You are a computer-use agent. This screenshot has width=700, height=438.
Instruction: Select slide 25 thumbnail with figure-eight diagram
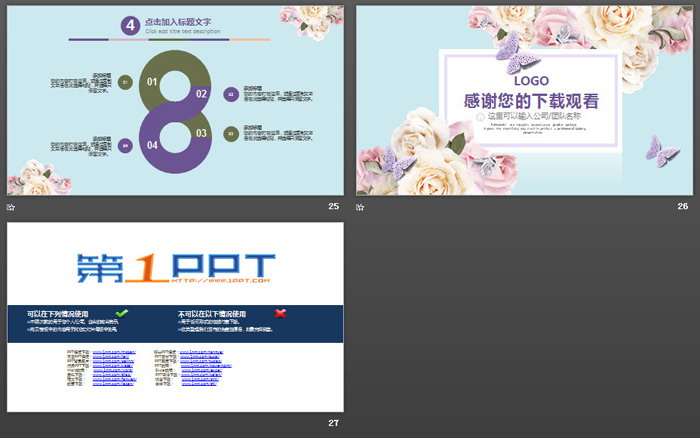[175, 100]
